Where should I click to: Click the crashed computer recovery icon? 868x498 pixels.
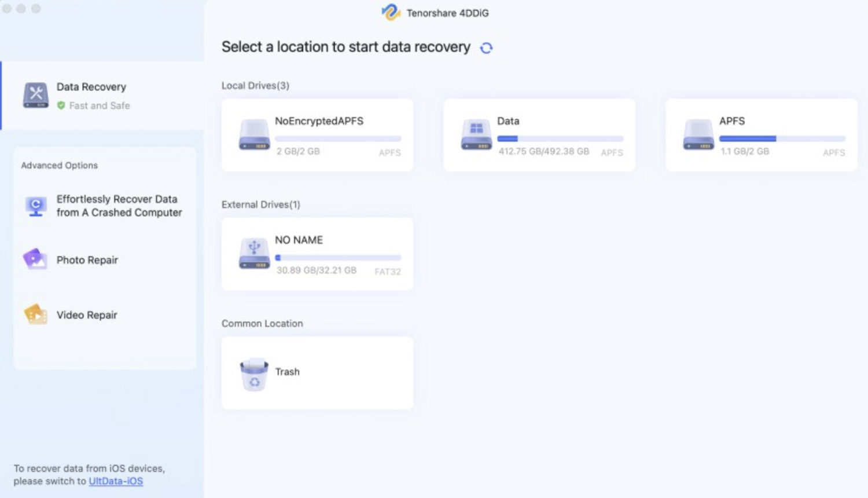click(x=36, y=206)
